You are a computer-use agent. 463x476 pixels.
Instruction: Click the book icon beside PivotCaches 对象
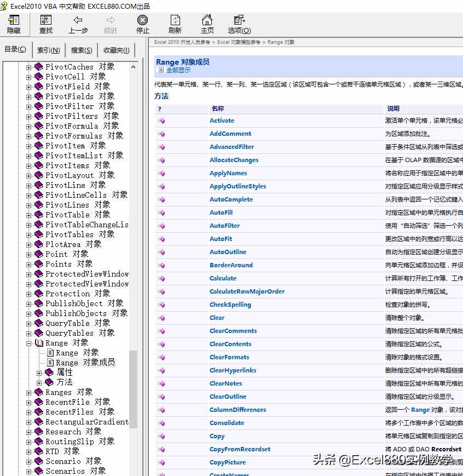pos(38,66)
